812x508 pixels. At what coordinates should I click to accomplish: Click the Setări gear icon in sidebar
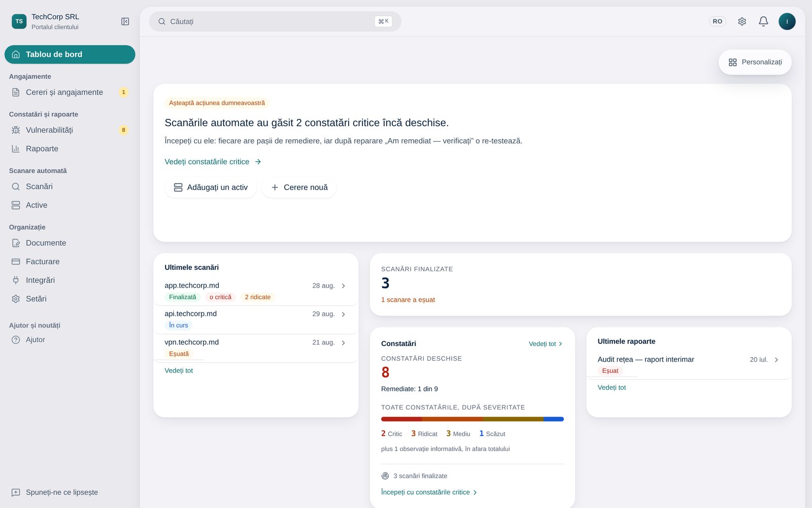pyautogui.click(x=16, y=299)
